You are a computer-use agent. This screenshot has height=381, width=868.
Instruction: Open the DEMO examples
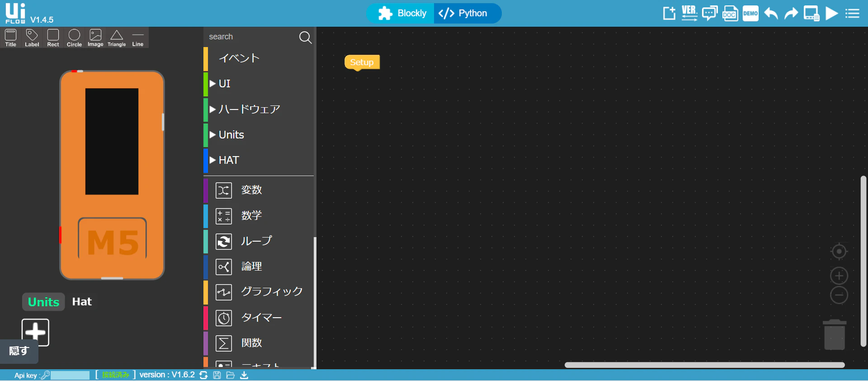[x=750, y=13]
